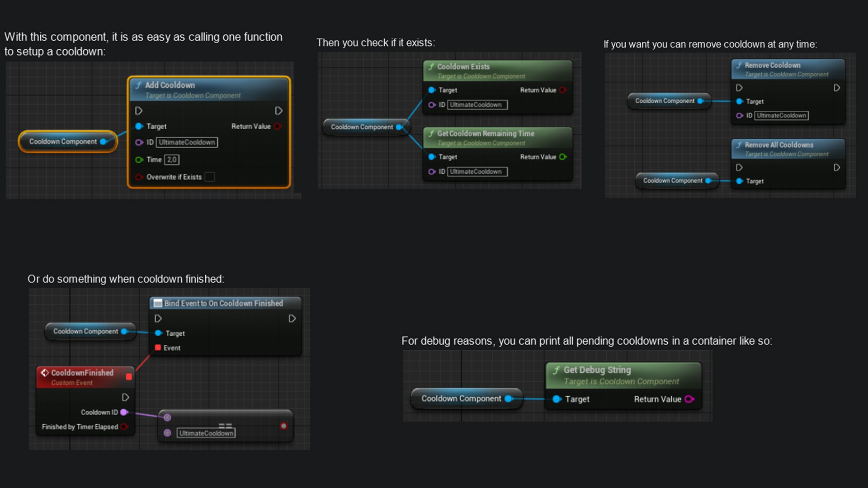
Task: Click Add Cooldown input execution pin
Action: pos(139,111)
